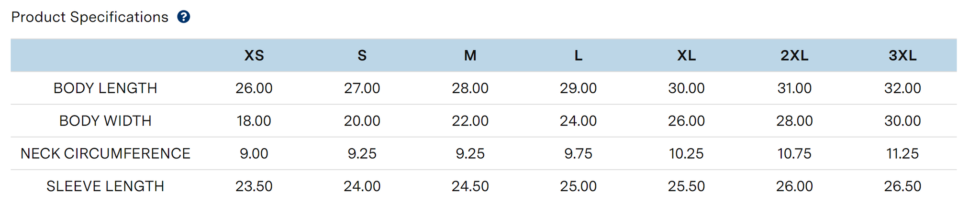Click the M body width value 22.00

[470, 121]
